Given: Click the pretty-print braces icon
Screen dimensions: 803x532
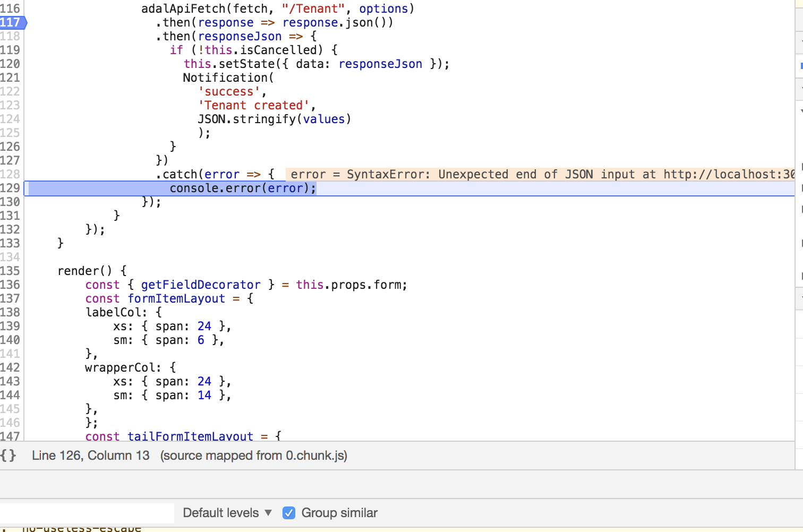Looking at the screenshot, I should point(8,455).
